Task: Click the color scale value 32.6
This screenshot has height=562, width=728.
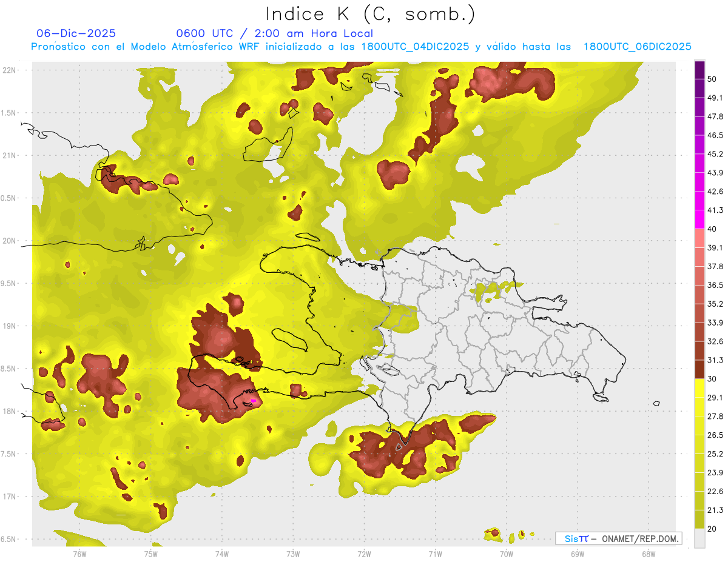Action: 715,341
